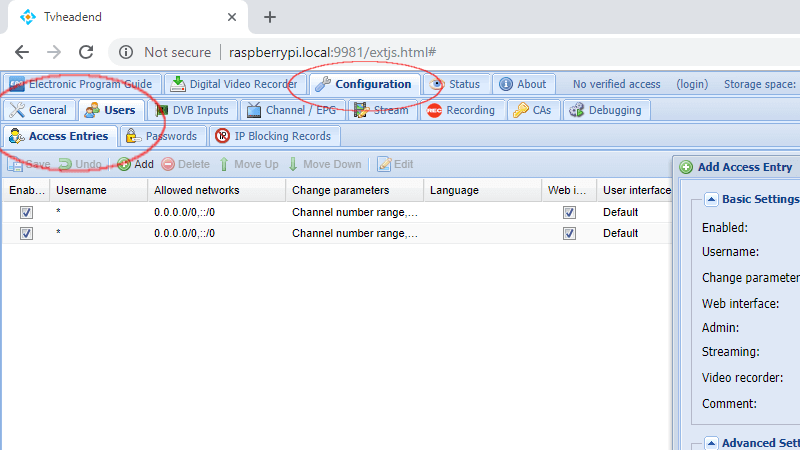800x450 pixels.
Task: Open the Debugging tab
Action: [607, 110]
